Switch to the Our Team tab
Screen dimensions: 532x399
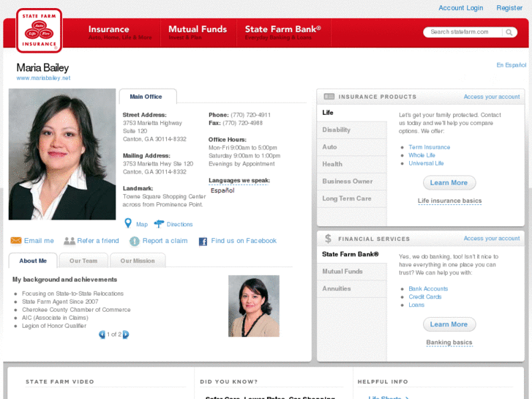click(x=83, y=261)
